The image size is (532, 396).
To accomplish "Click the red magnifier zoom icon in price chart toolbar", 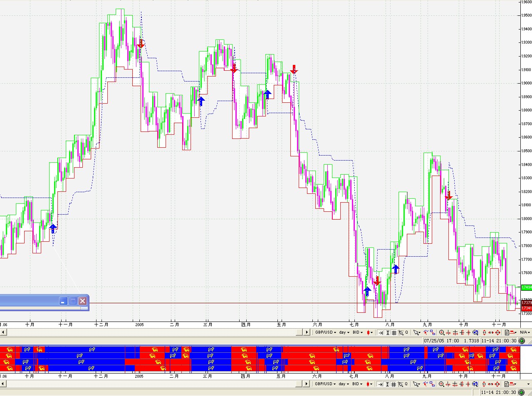I will pyautogui.click(x=442, y=332).
